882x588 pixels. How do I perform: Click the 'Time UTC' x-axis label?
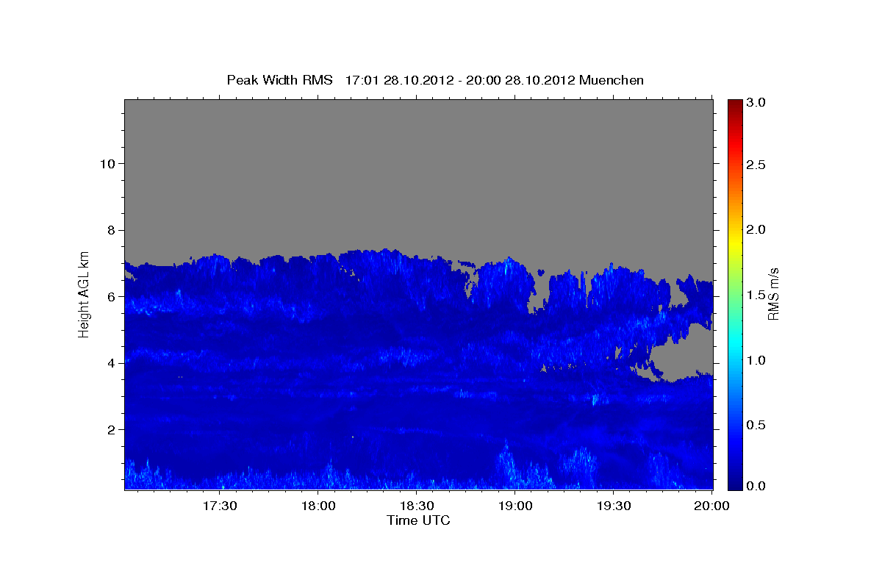click(x=418, y=520)
